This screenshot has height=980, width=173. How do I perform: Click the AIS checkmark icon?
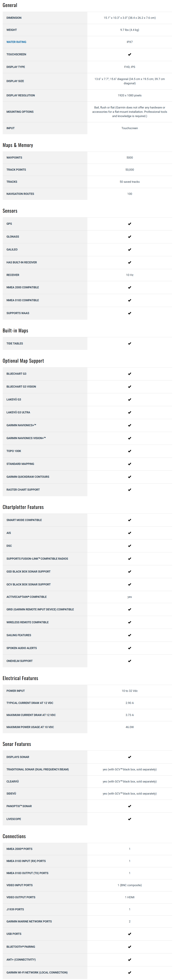130,533
